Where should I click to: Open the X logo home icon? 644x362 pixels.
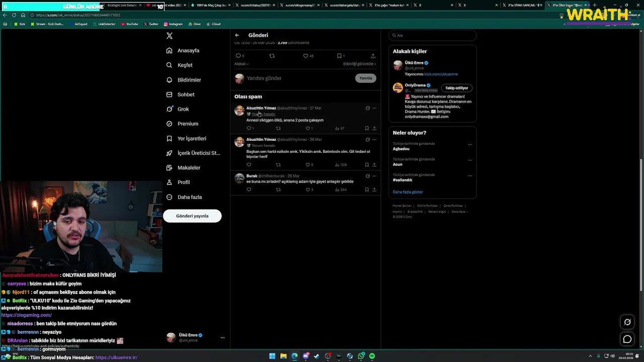click(170, 36)
